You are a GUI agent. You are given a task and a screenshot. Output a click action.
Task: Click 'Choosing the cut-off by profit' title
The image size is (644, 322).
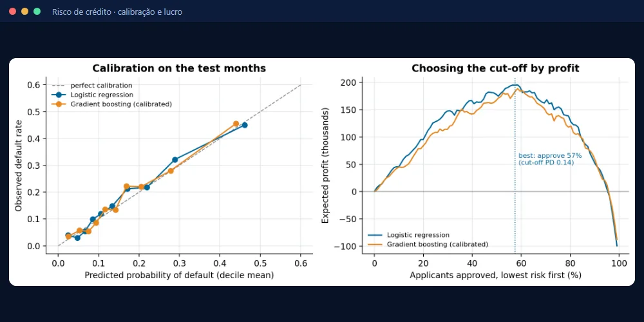[x=495, y=68]
